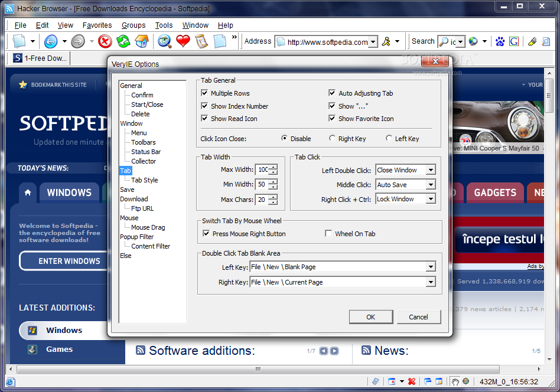Uncheck Show Index Number
The image size is (560, 392).
click(204, 106)
